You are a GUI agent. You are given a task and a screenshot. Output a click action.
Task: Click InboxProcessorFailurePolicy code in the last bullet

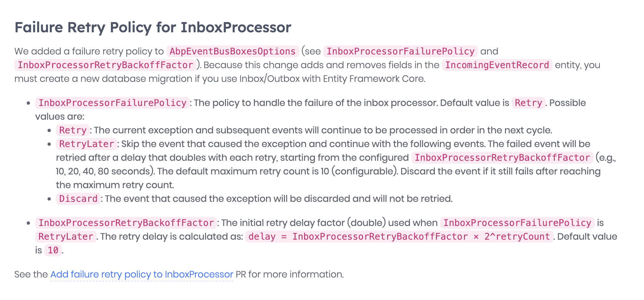pos(517,223)
